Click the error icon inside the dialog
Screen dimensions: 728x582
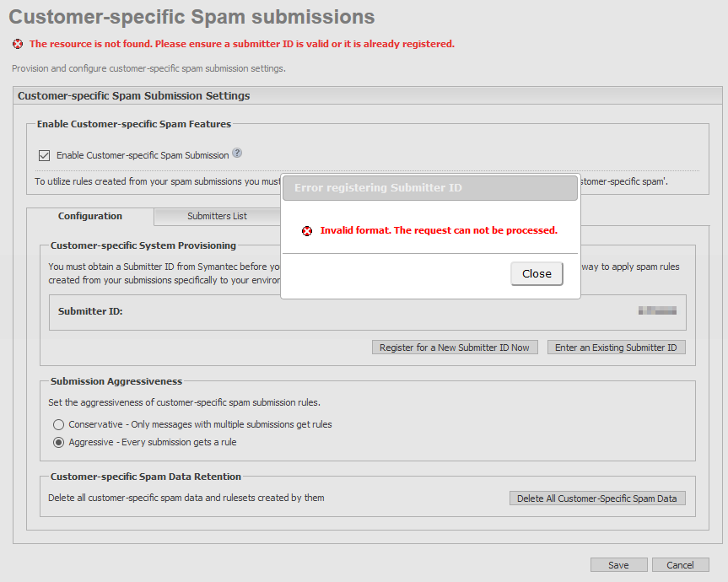point(307,230)
